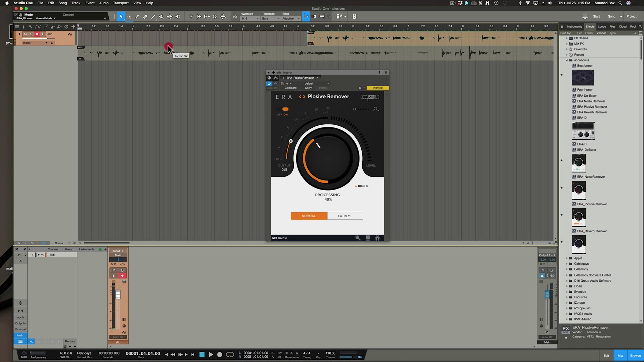Click plugin Compare button
644x362 pixels.
291,88
